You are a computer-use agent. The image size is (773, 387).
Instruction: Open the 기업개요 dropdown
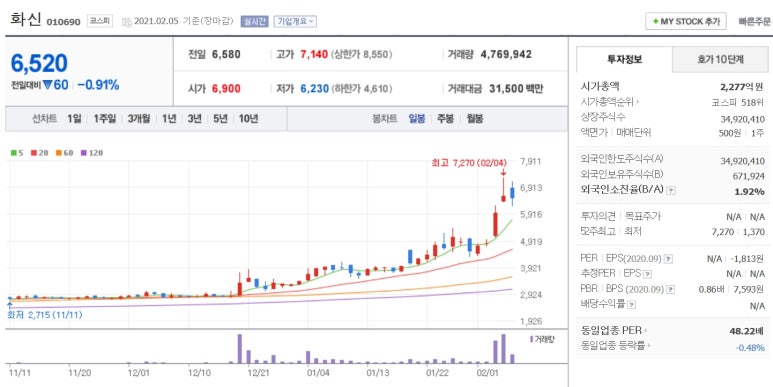[x=295, y=21]
